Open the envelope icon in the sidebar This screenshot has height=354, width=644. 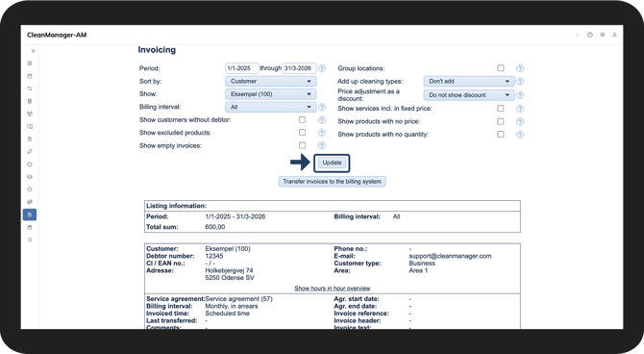(x=30, y=177)
